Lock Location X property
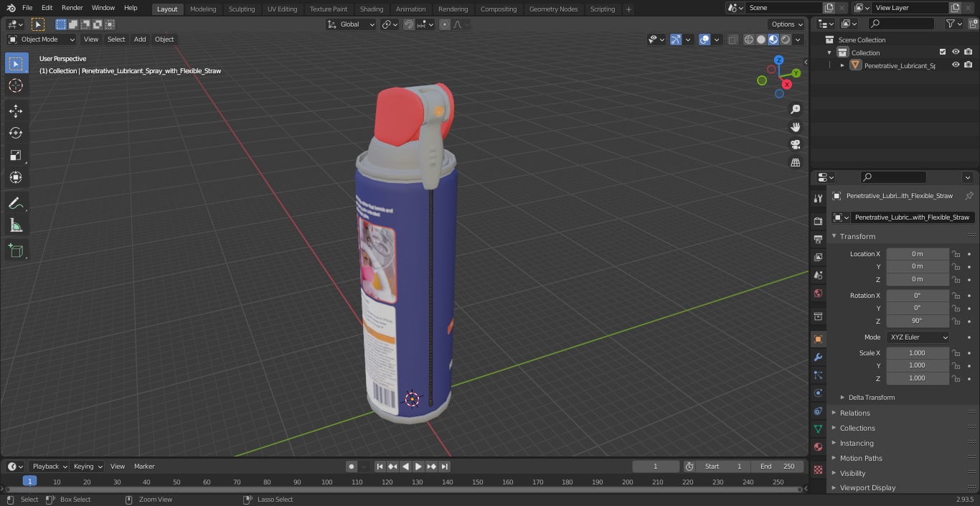This screenshot has height=506, width=980. 956,254
